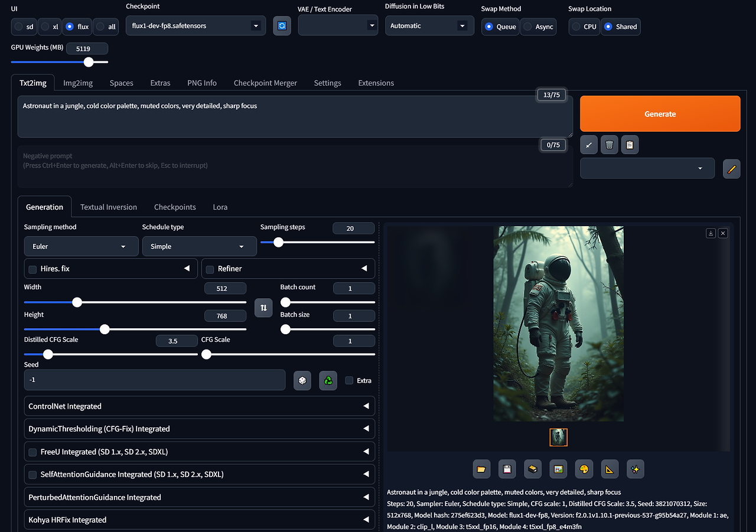Expand PerturbedAttentionGuidance Integrated section

tap(200, 497)
